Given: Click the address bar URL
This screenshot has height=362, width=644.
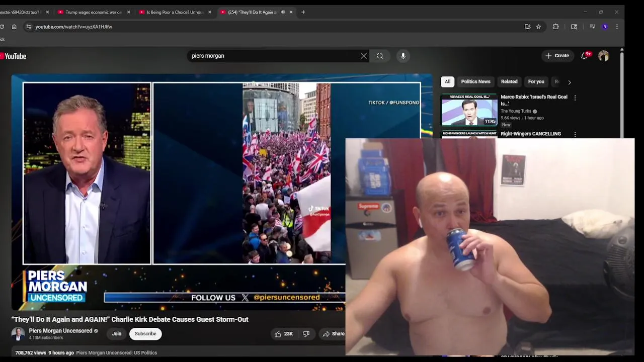Looking at the screenshot, I should pyautogui.click(x=73, y=27).
